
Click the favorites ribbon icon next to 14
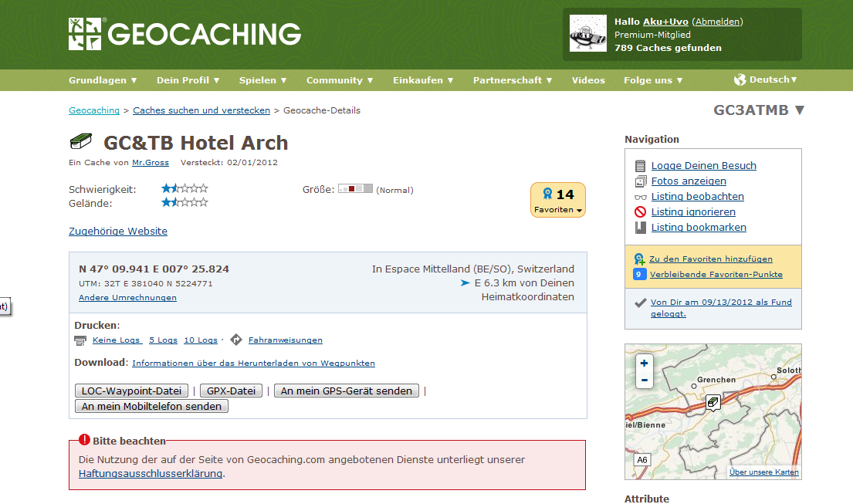click(x=547, y=194)
